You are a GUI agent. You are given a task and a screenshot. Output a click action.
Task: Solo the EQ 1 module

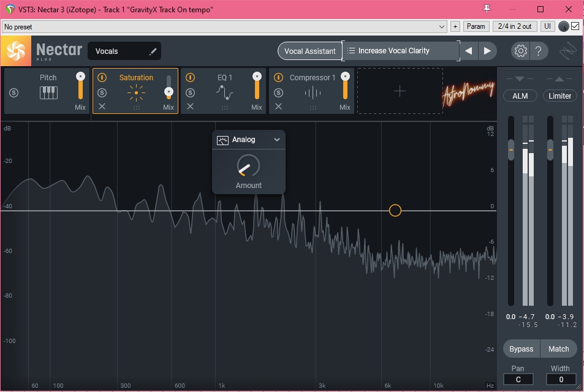coord(190,92)
